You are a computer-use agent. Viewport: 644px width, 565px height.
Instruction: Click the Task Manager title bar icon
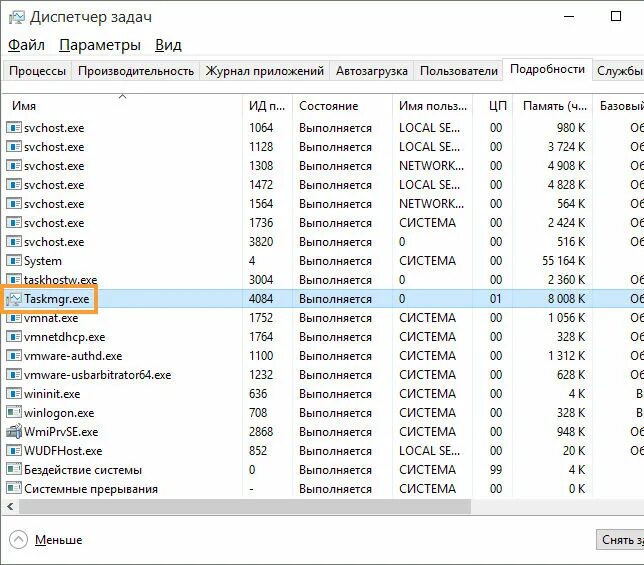click(x=17, y=17)
